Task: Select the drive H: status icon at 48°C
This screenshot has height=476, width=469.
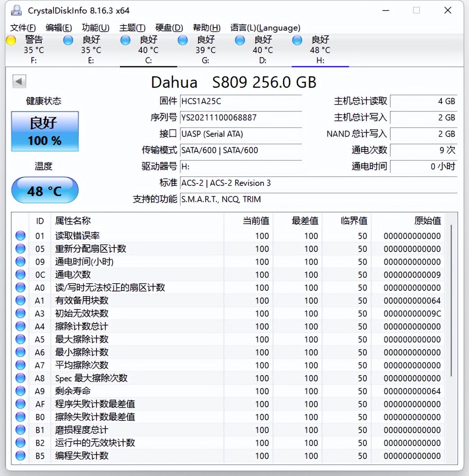Action: [x=297, y=40]
